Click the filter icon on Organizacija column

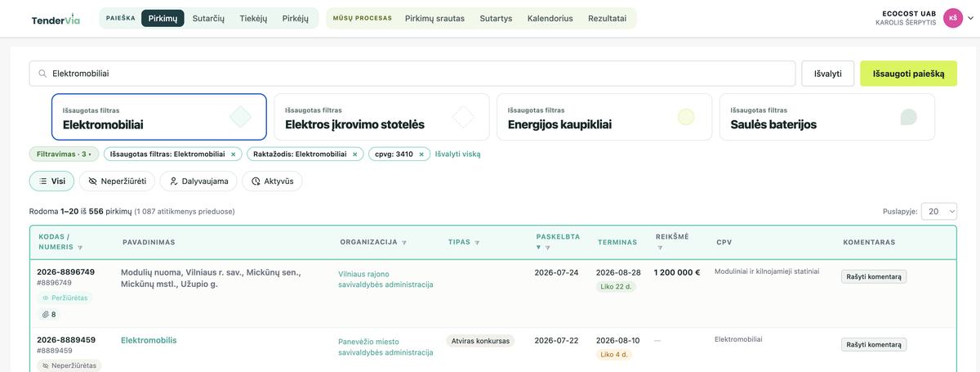[x=404, y=243]
